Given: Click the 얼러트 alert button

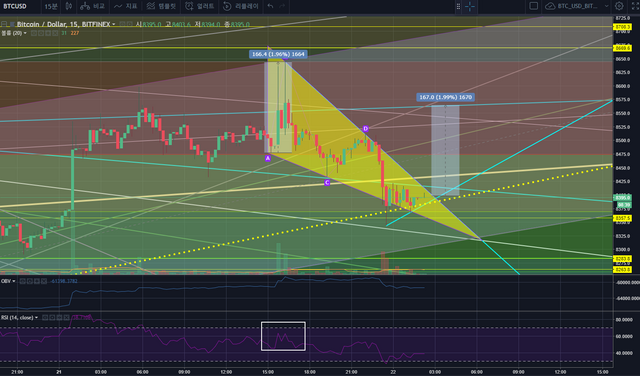Looking at the screenshot, I should pyautogui.click(x=199, y=6).
